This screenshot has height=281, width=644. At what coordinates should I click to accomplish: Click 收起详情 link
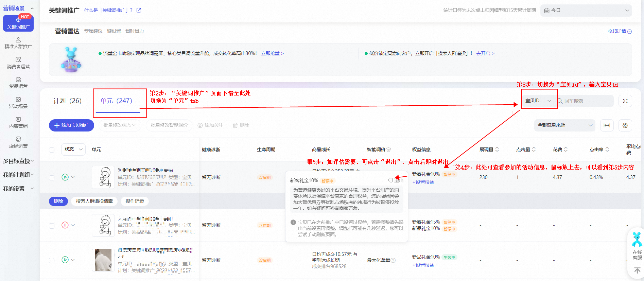[x=620, y=31]
